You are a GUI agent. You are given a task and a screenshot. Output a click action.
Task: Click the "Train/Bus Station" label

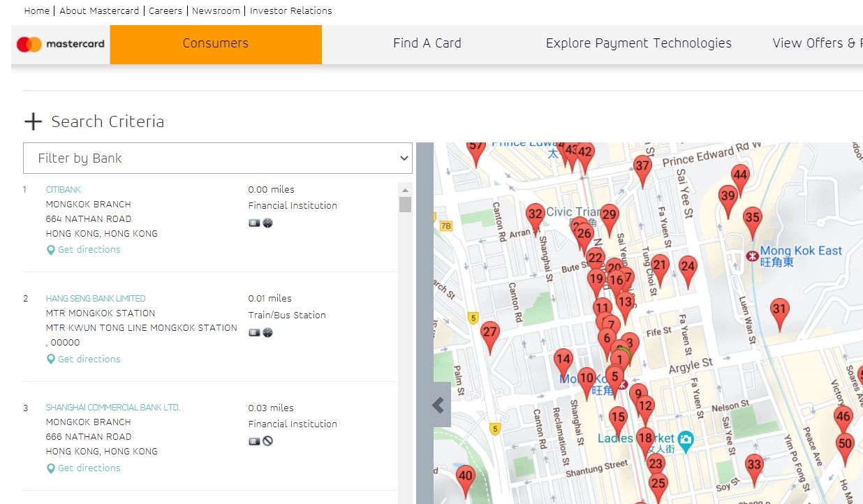tap(287, 316)
